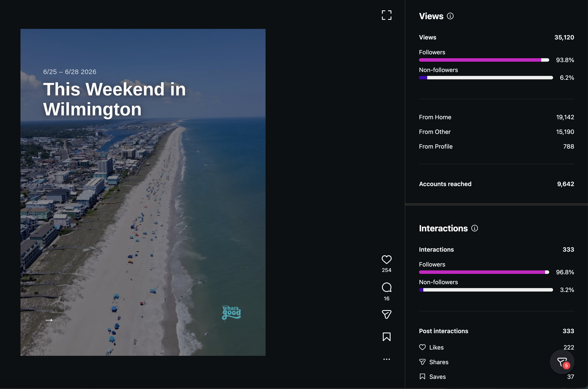Click the 'From Other' row label
Viewport: 588px width, 389px height.
coord(435,132)
